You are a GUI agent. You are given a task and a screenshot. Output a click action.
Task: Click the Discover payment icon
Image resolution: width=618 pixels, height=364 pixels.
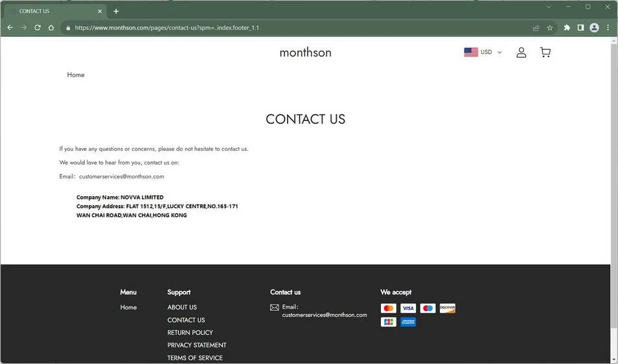pos(448,308)
